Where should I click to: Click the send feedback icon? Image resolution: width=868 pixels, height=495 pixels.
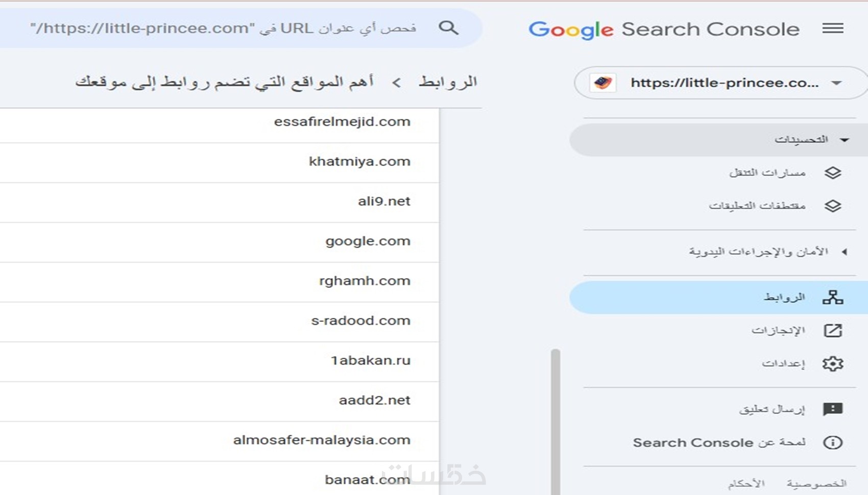(832, 409)
